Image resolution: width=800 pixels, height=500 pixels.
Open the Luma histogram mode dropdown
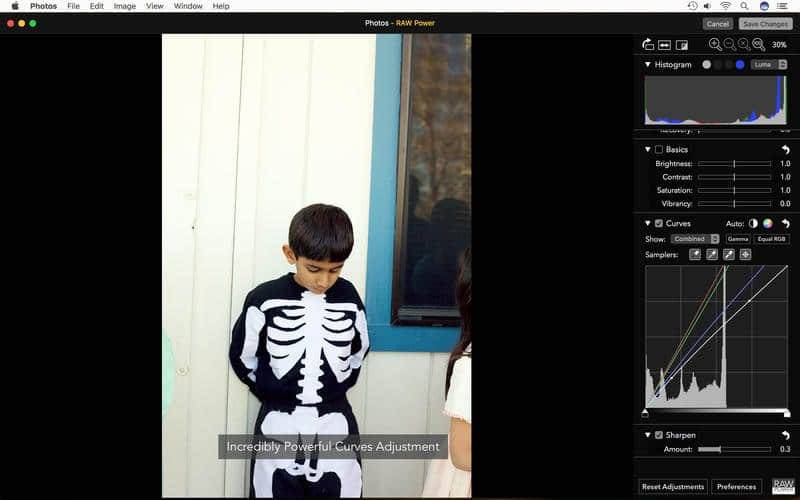tap(768, 65)
